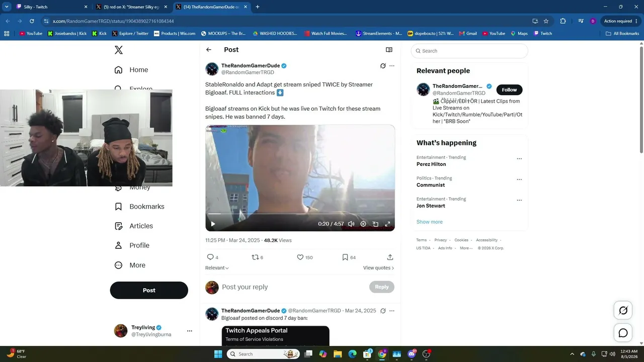Open Bookmarks in the X sidebar
This screenshot has height=362, width=644.
(x=139, y=207)
